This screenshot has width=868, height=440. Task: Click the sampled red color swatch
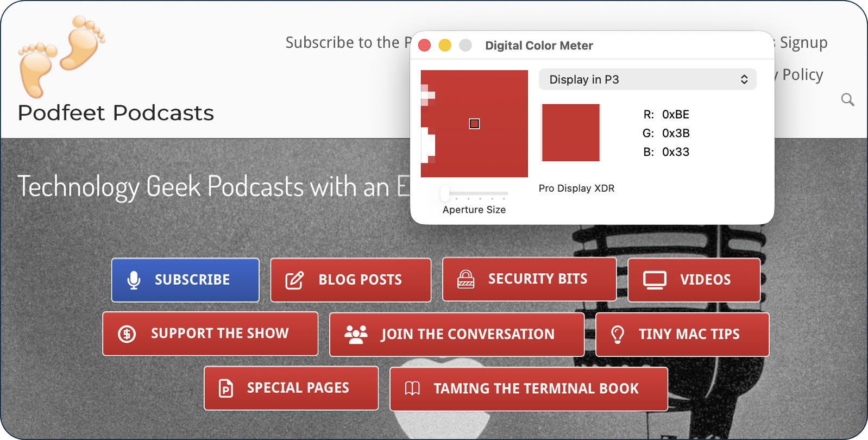click(x=571, y=133)
